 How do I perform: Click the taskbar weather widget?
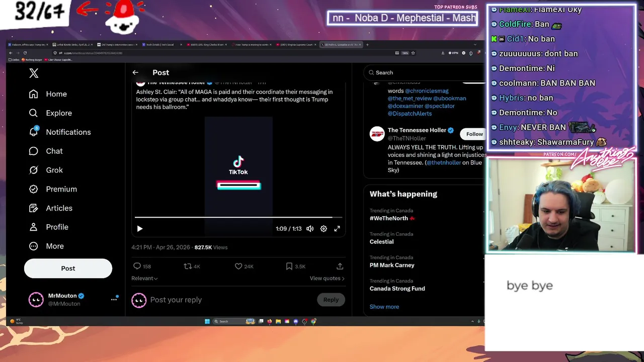(17, 321)
